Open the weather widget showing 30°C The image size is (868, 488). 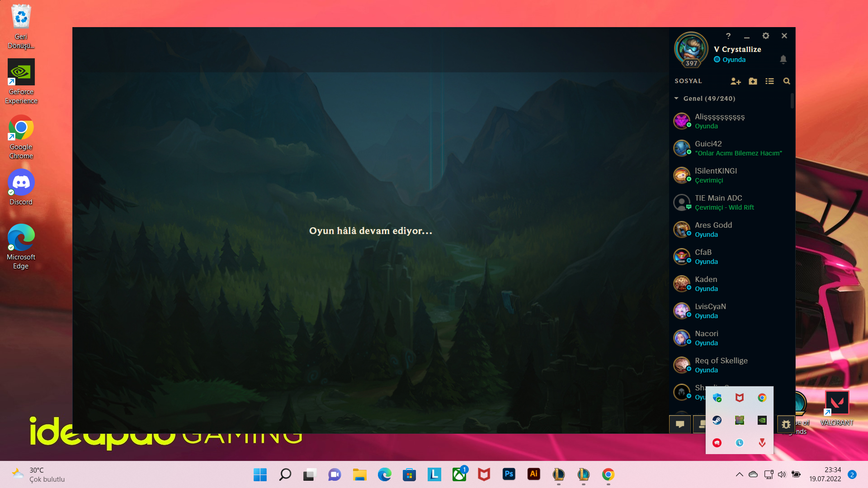click(x=38, y=474)
